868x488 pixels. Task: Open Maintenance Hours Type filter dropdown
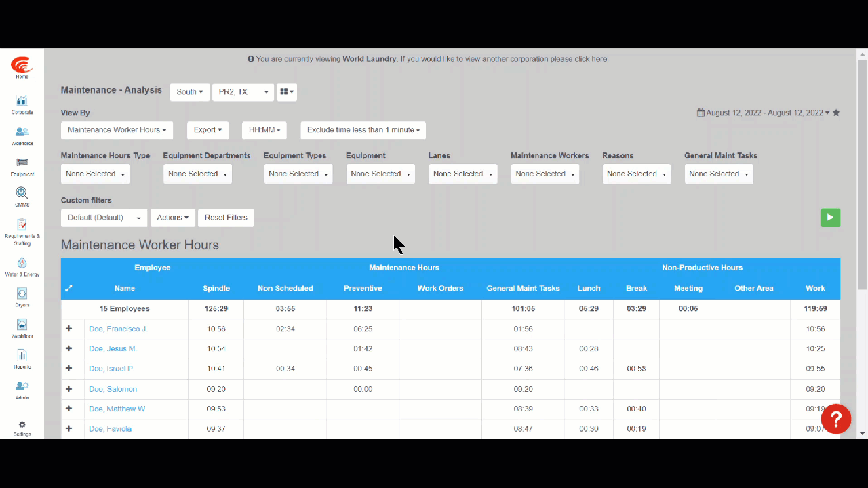(x=96, y=174)
